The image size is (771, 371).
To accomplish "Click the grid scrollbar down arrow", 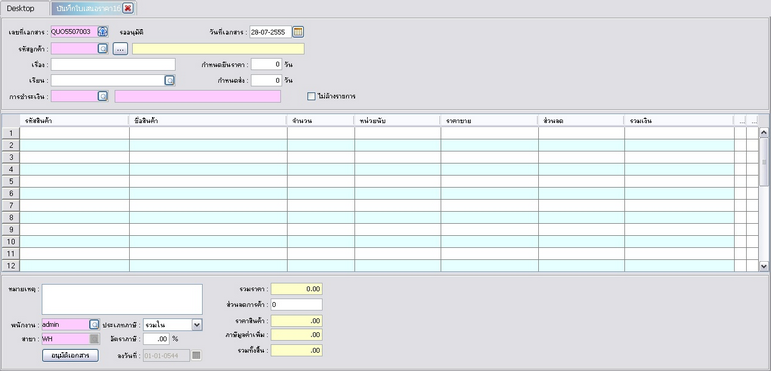I will point(763,266).
